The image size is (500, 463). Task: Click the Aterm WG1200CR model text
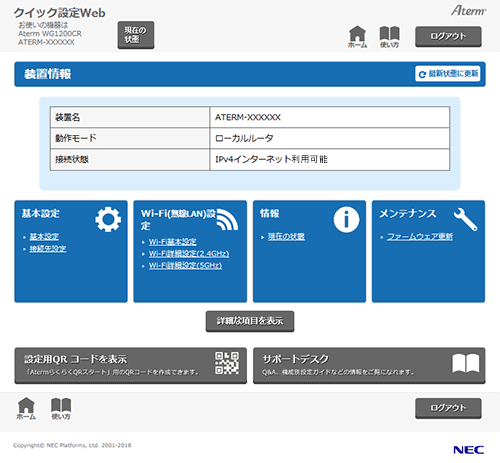point(50,34)
